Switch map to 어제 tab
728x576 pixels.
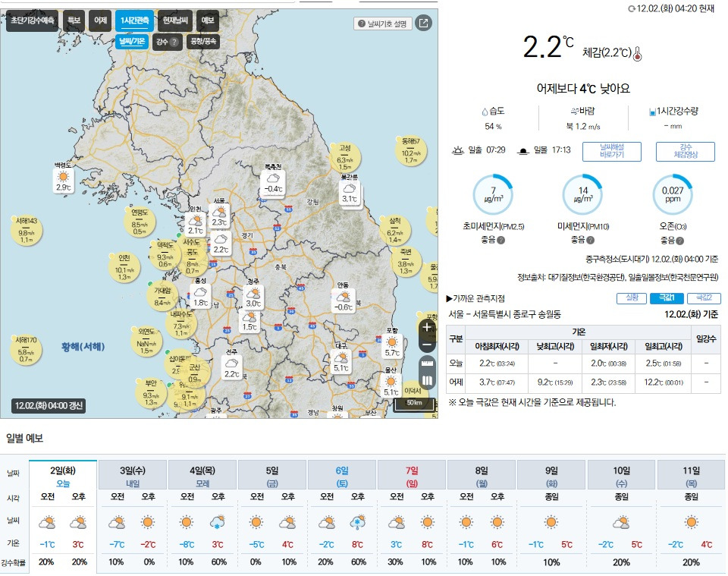pyautogui.click(x=100, y=20)
